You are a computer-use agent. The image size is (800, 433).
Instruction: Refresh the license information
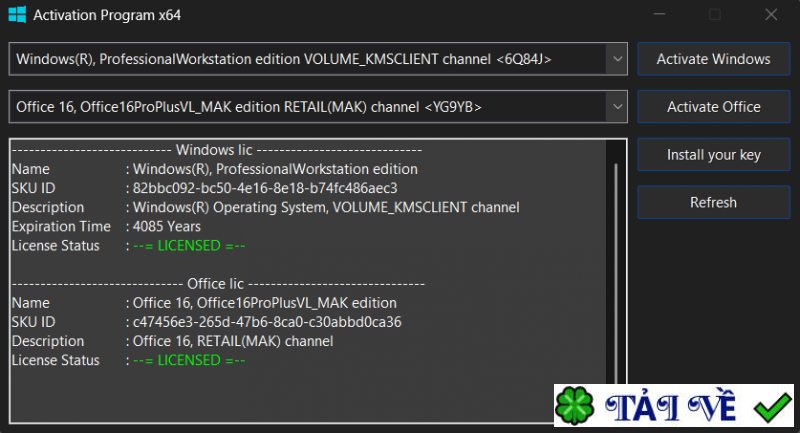713,202
